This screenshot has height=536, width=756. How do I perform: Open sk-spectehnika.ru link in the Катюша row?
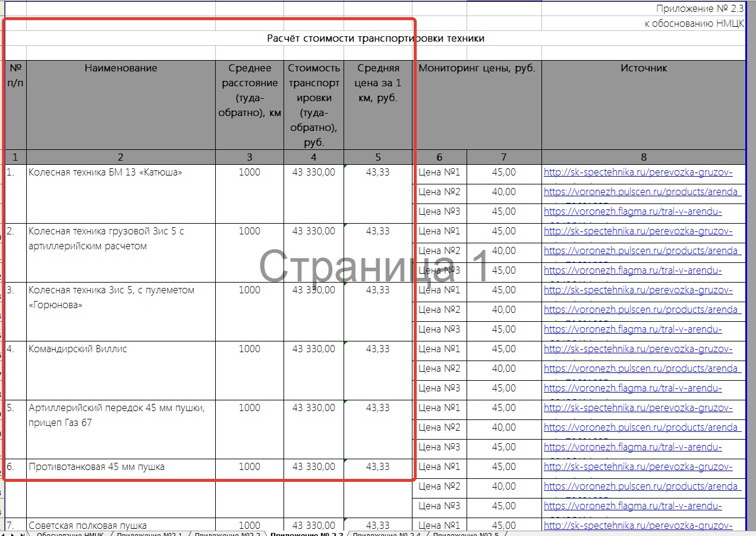(638, 173)
